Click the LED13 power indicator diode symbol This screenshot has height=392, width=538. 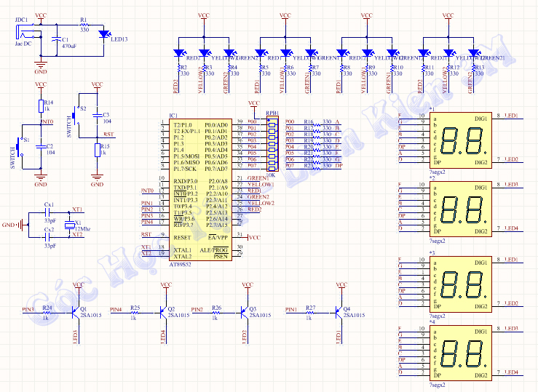103,34
